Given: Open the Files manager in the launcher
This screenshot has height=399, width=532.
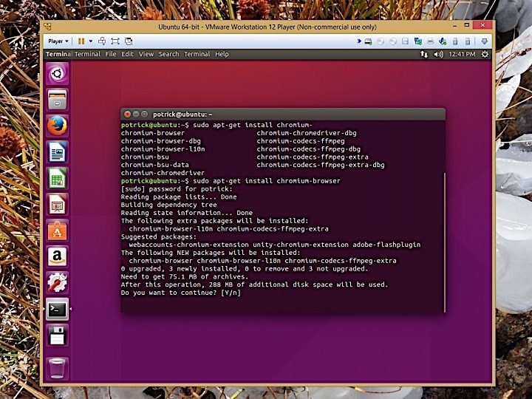Looking at the screenshot, I should (57, 99).
